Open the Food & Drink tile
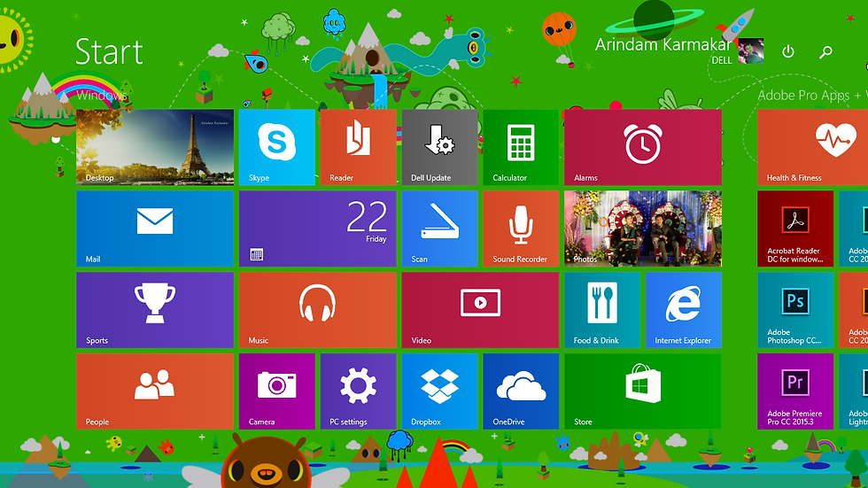Viewport: 868px width, 488px height. click(x=602, y=310)
